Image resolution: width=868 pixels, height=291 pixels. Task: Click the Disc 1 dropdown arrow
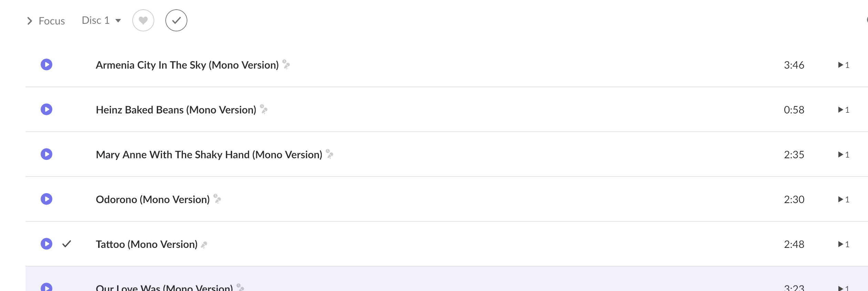pos(118,21)
